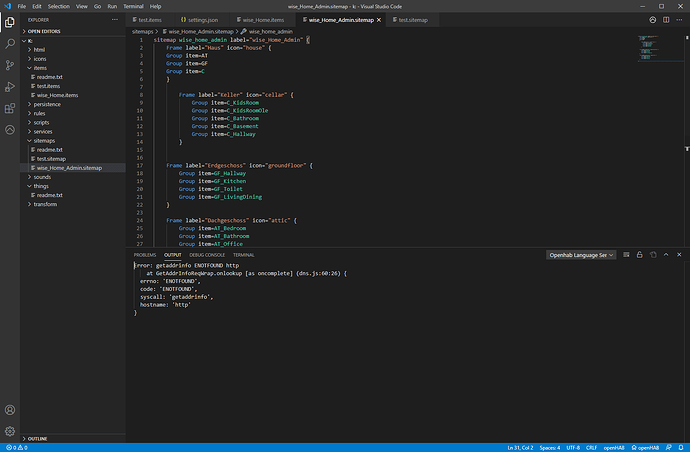The width and height of the screenshot is (690, 452).
Task: Switch to the PROBLEMS panel tab
Action: tap(145, 255)
